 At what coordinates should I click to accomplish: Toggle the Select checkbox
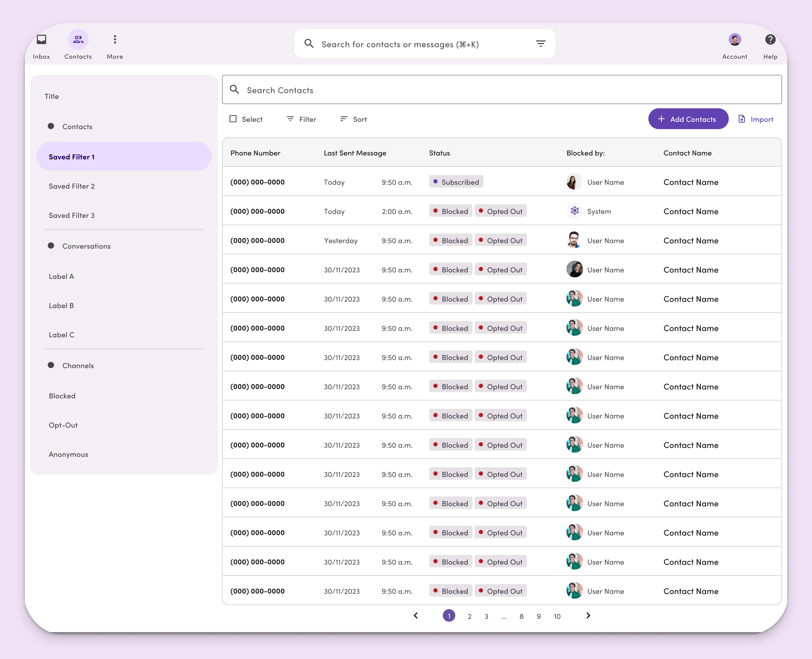pos(233,119)
